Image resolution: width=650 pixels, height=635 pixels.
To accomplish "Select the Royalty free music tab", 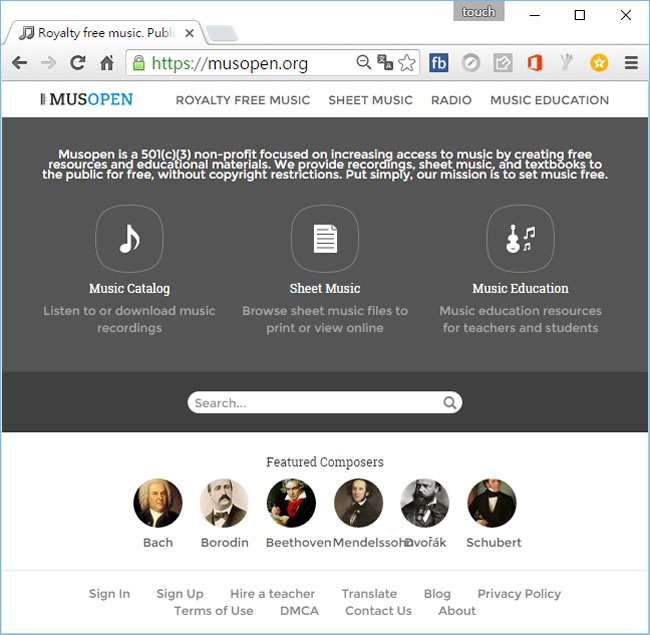I will (104, 33).
